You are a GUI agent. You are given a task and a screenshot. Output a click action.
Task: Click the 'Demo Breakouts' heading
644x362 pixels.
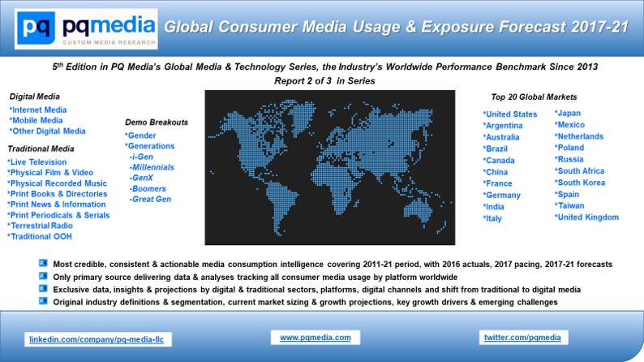tap(157, 123)
